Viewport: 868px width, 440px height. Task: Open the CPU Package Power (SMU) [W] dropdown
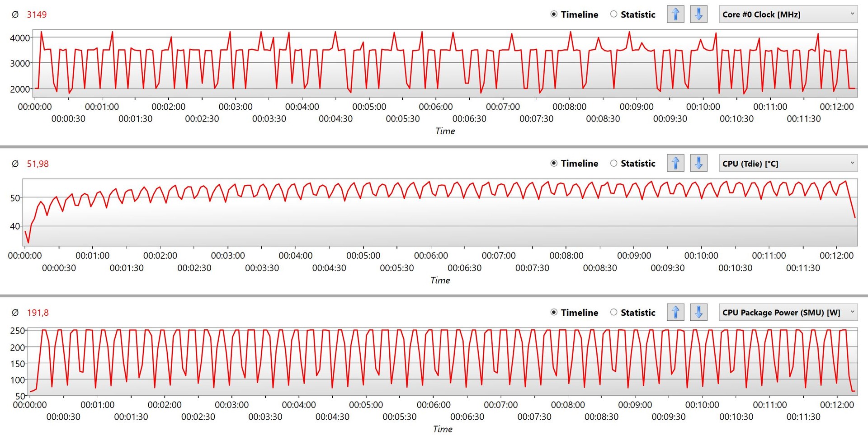coord(788,312)
